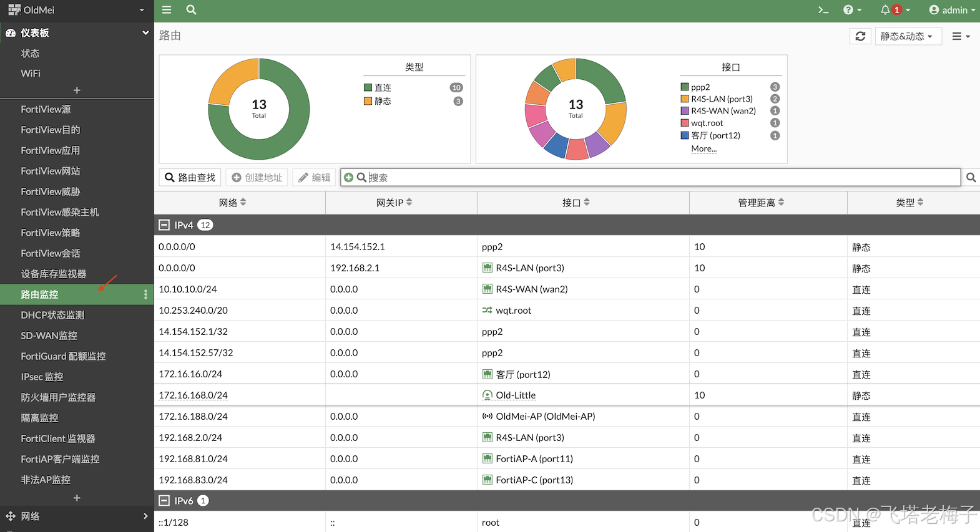Open SD-WAN监控
This screenshot has width=980, height=532.
pos(49,336)
